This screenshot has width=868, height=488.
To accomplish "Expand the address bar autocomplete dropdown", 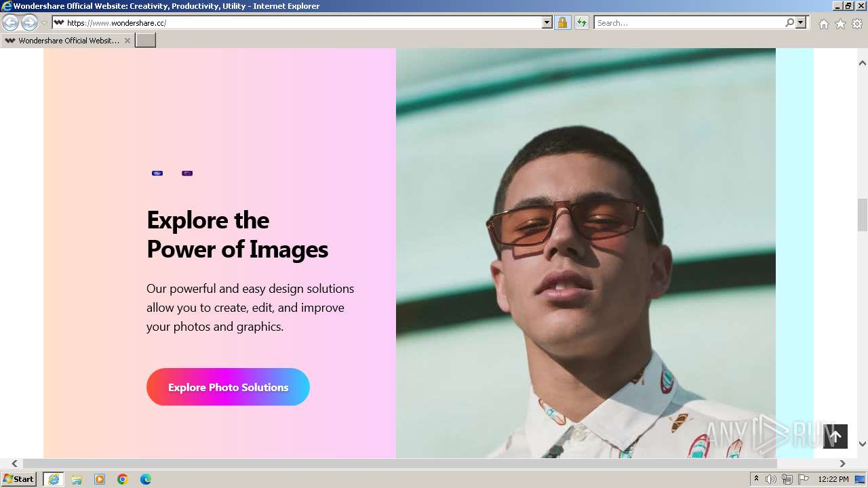I will [x=547, y=23].
